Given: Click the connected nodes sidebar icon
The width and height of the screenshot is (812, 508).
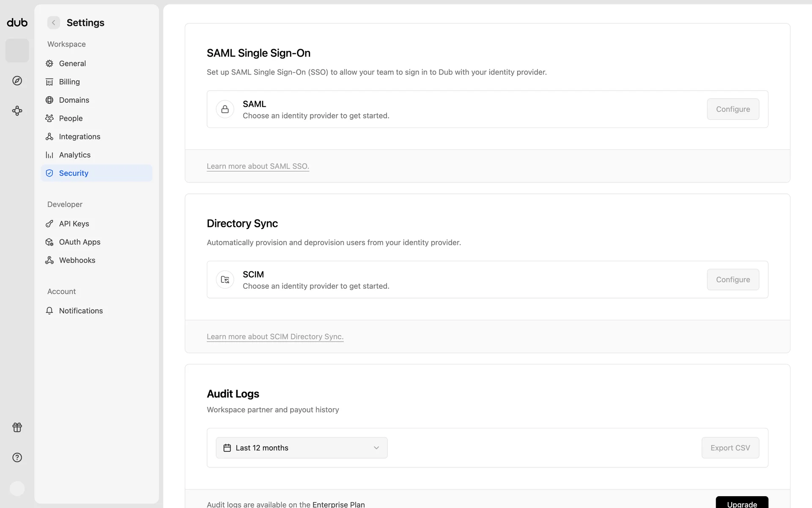Looking at the screenshot, I should click(x=17, y=111).
